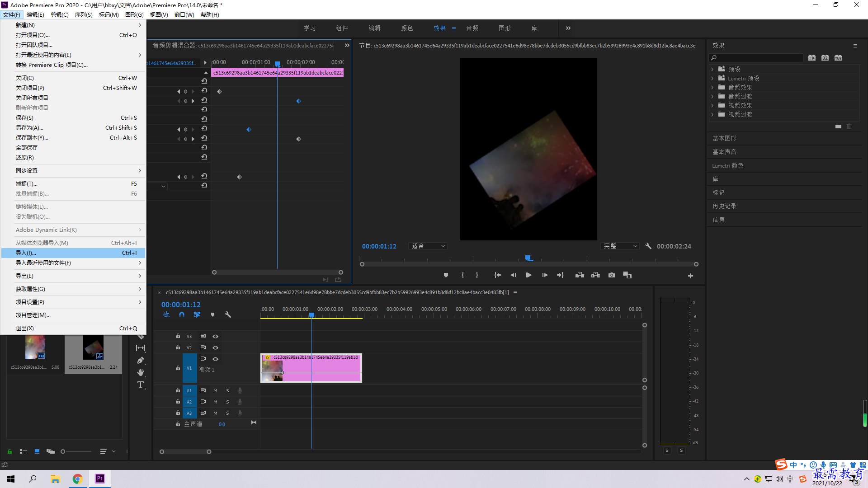Image resolution: width=868 pixels, height=488 pixels.
Task: Mute audio track A3
Action: tap(215, 413)
